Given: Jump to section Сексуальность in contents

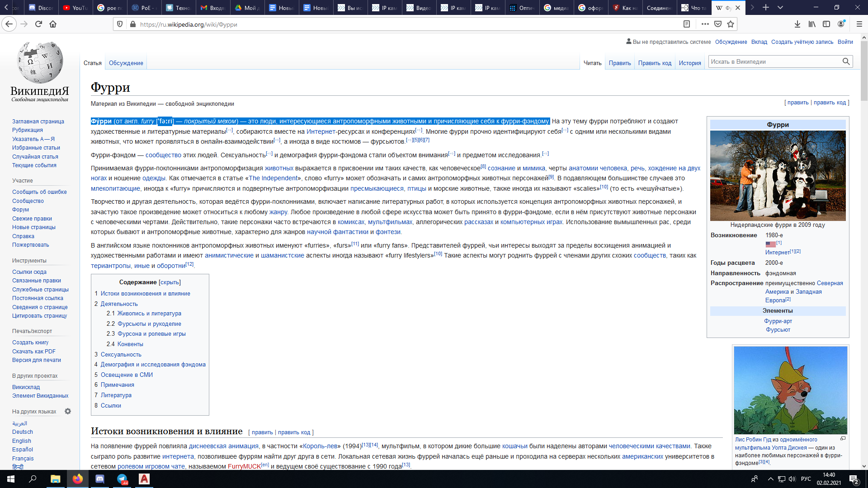Looking at the screenshot, I should (x=121, y=355).
